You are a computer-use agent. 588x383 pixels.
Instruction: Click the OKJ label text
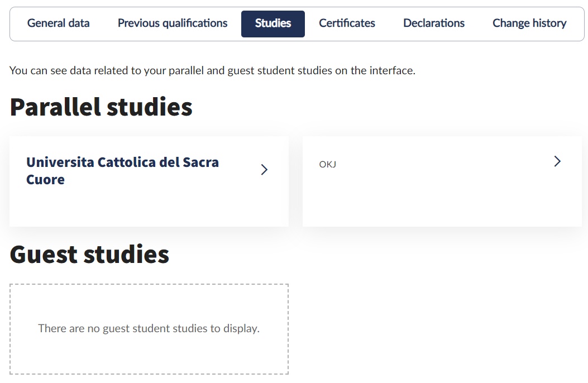click(328, 165)
